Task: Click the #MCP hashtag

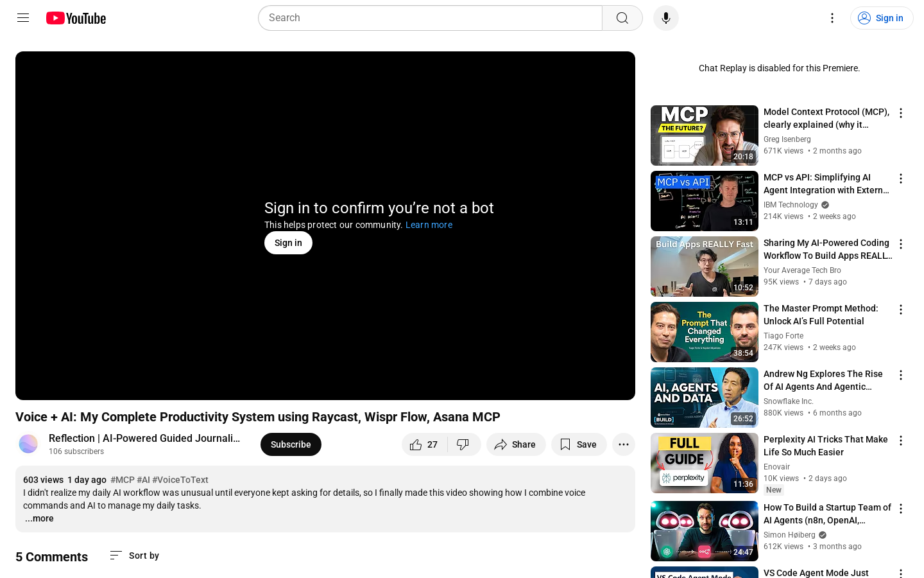Action: pyautogui.click(x=123, y=480)
